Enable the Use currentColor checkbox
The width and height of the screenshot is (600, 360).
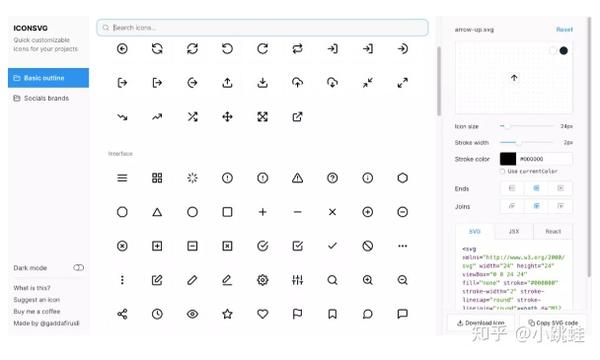(502, 171)
